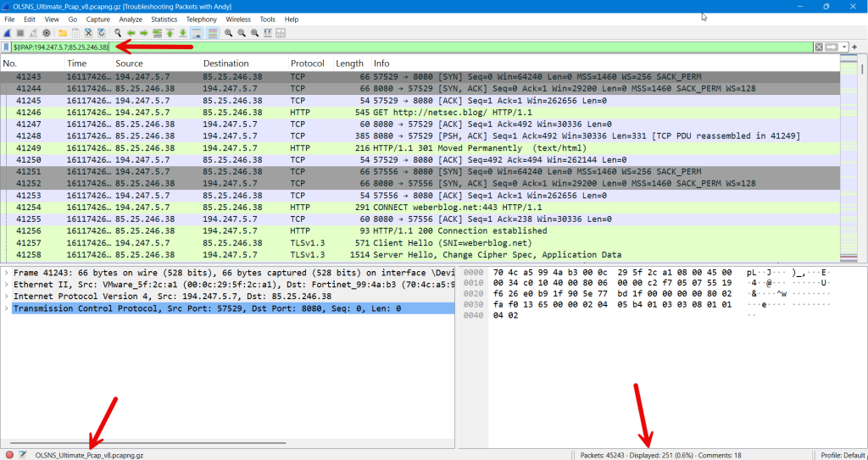Go to the previous packet green arrow
Screen dimensions: 868x460
131,32
